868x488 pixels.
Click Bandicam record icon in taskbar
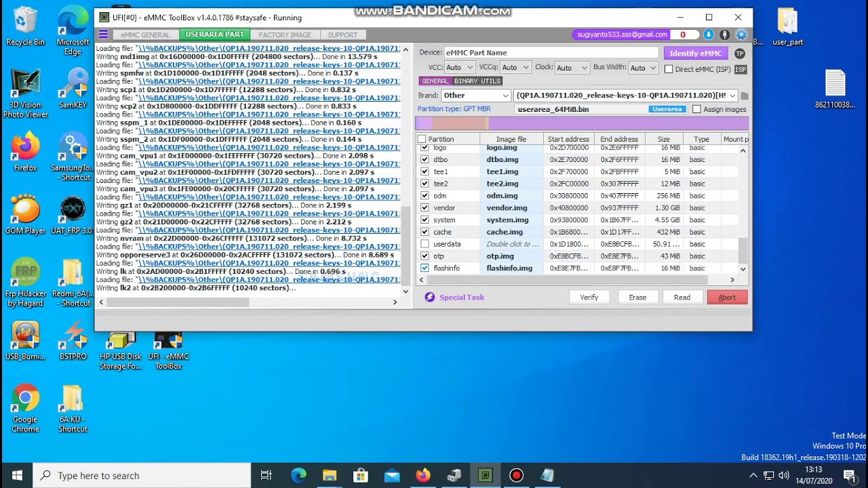(516, 475)
